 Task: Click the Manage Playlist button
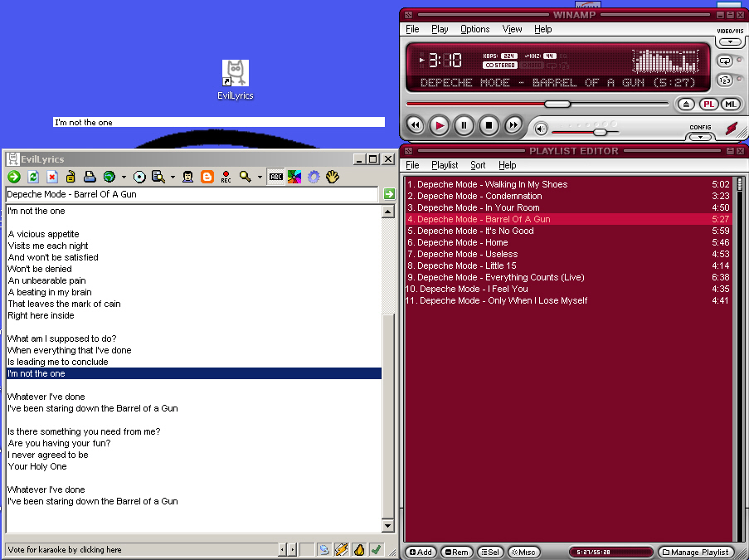pos(696,552)
